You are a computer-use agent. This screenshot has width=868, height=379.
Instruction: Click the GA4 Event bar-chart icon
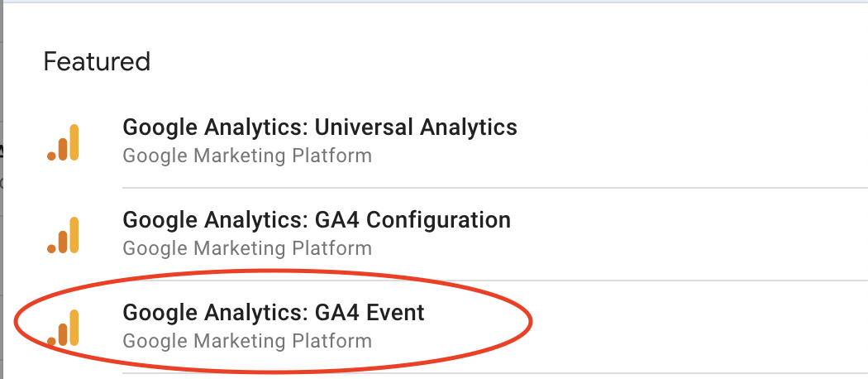click(64, 327)
